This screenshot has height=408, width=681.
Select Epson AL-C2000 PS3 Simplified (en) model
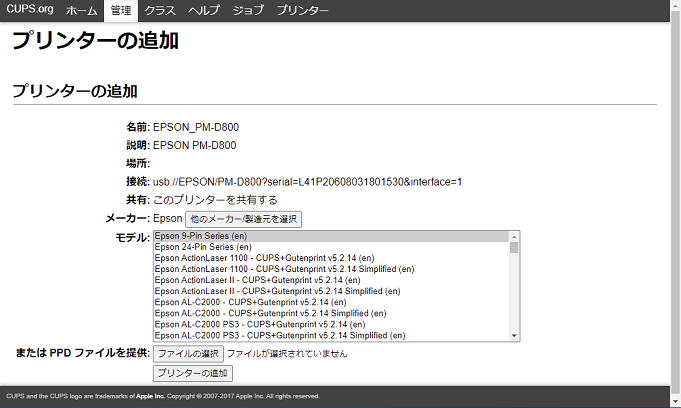coord(332,335)
